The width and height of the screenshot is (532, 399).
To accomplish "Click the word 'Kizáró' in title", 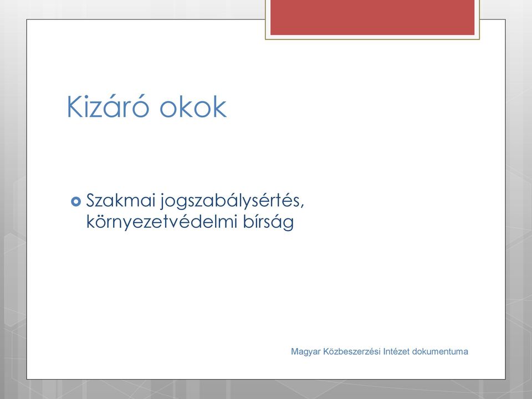I will point(108,106).
